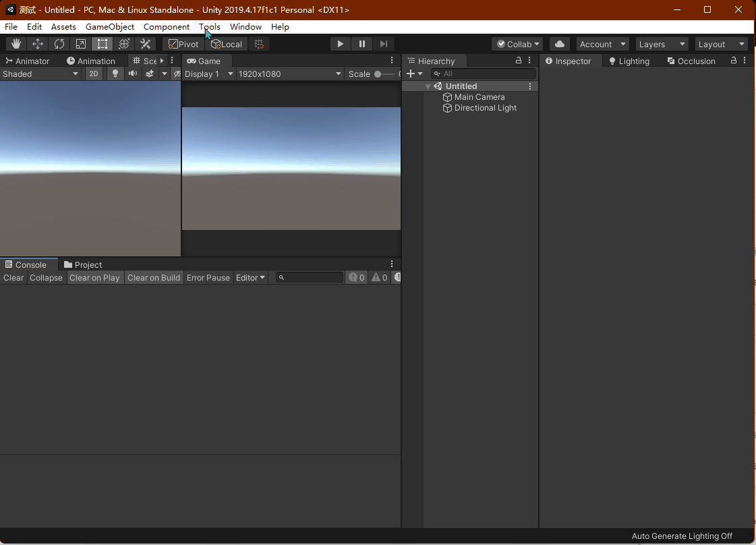Toggle Console Collapse

46,277
